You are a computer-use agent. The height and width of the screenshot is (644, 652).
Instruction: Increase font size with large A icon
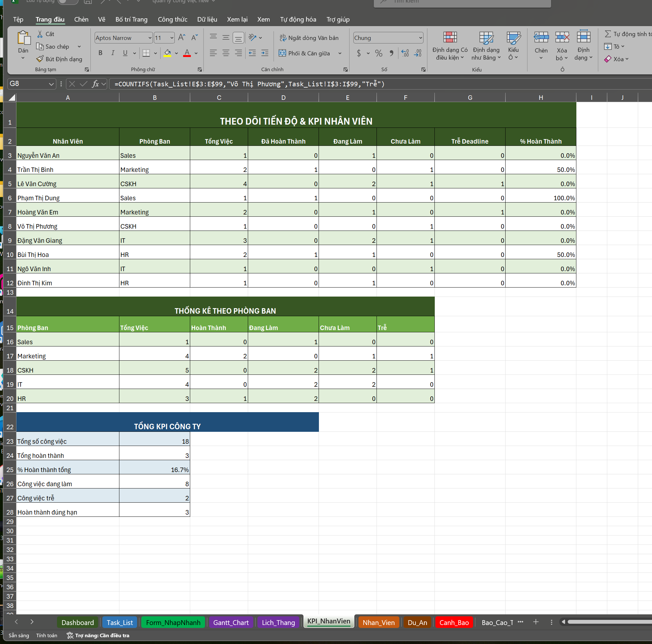(x=182, y=37)
